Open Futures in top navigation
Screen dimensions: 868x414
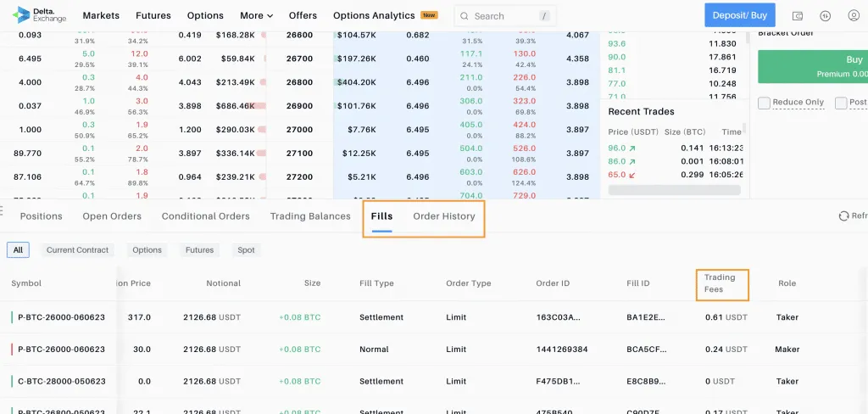coord(153,15)
